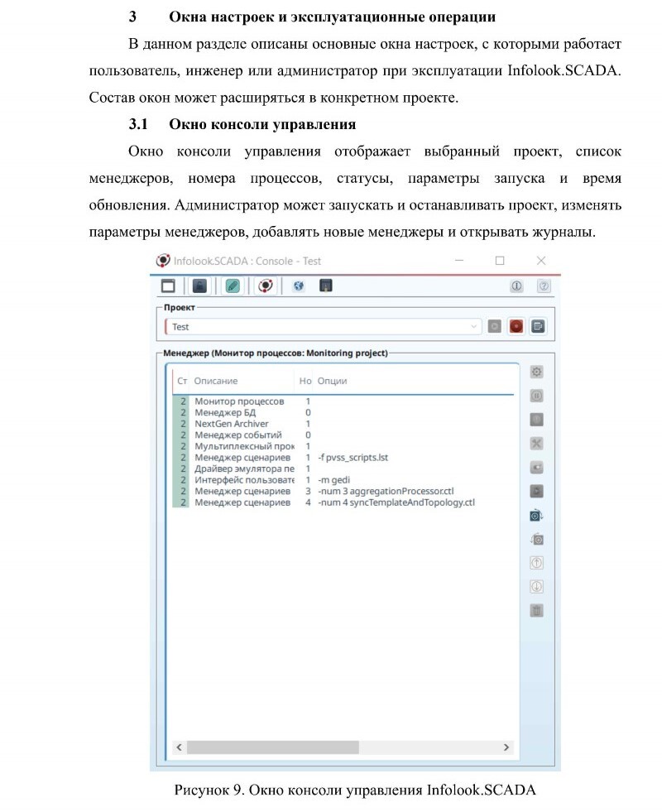Move manager up with arrow icon
The height and width of the screenshot is (812, 662).
[537, 563]
